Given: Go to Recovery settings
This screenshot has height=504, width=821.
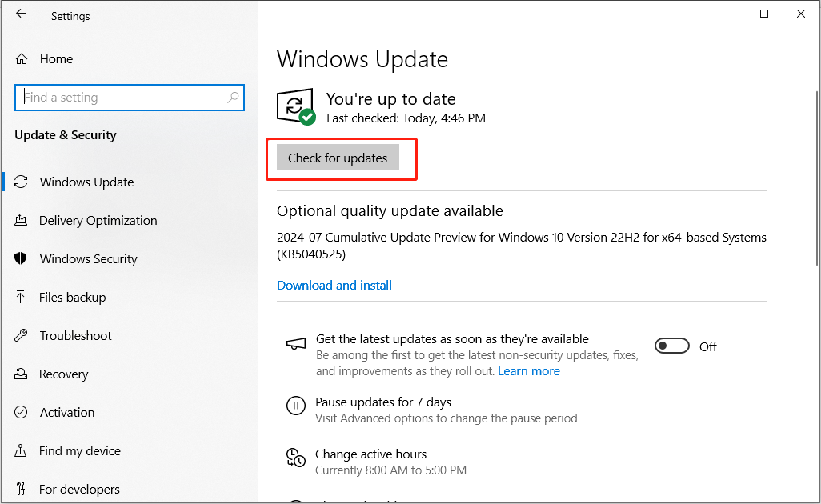Looking at the screenshot, I should pyautogui.click(x=63, y=374).
